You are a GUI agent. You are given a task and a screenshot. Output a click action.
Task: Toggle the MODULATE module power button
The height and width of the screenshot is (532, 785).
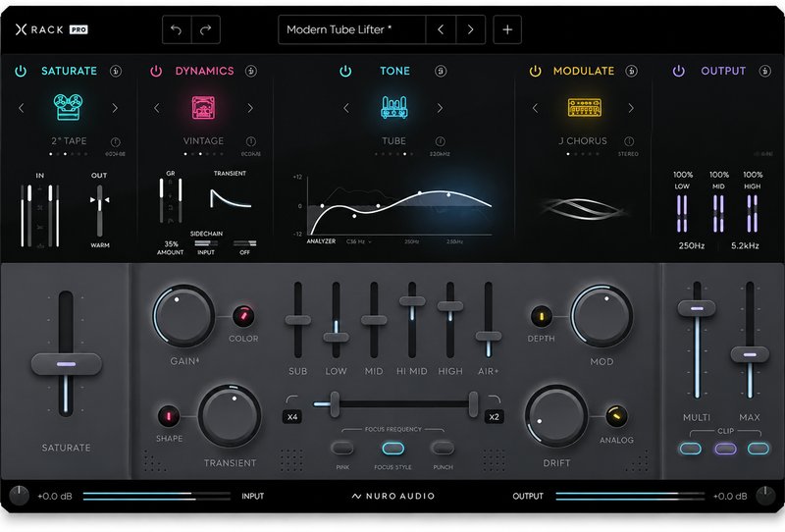(535, 71)
